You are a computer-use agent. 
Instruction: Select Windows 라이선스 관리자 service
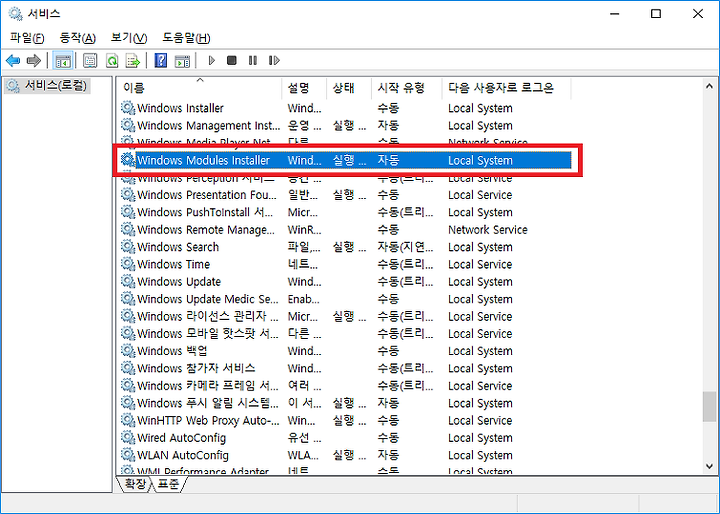pyautogui.click(x=344, y=316)
